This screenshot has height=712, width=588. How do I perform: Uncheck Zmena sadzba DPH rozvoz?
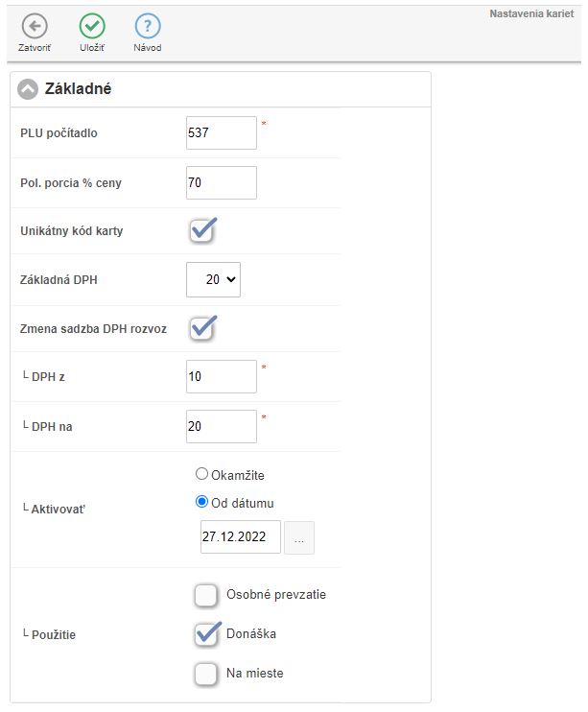tap(202, 328)
